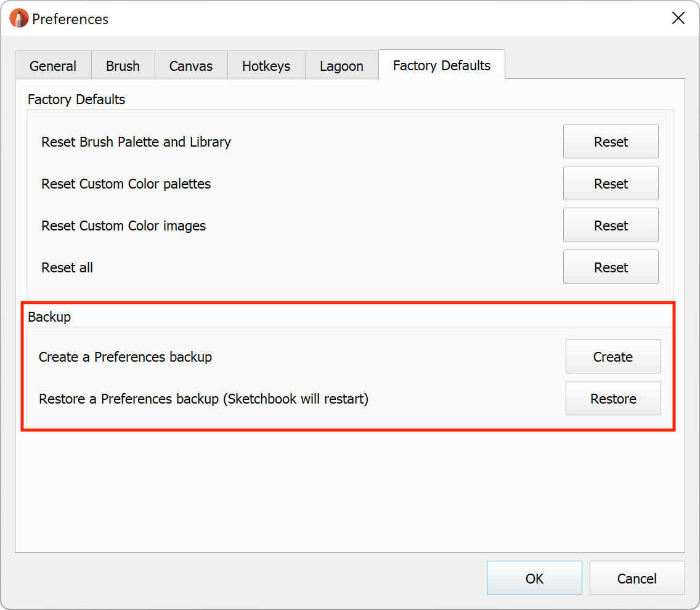Reset Custom Color palettes
Viewport: 700px width, 610px height.
[611, 184]
